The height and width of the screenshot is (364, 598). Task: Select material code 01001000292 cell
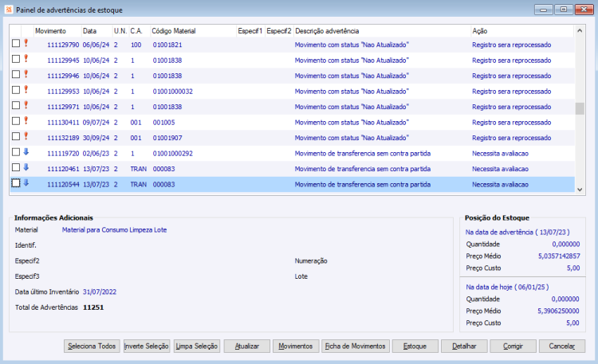pos(173,154)
